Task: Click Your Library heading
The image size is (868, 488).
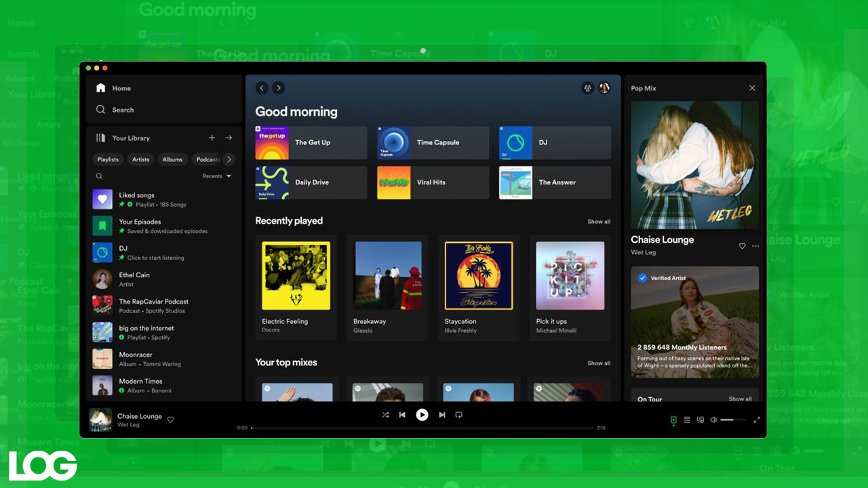Action: point(131,138)
